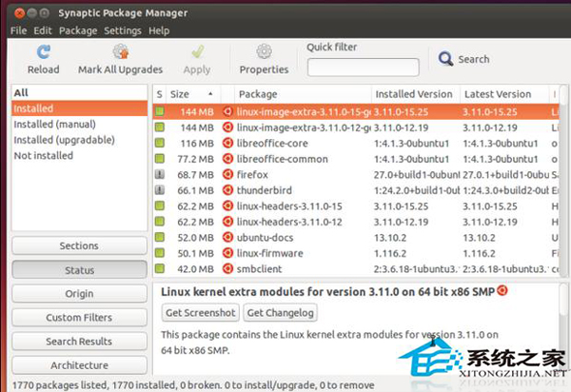Select the libreoffice-core package row
This screenshot has width=571, height=392.
pyautogui.click(x=356, y=143)
